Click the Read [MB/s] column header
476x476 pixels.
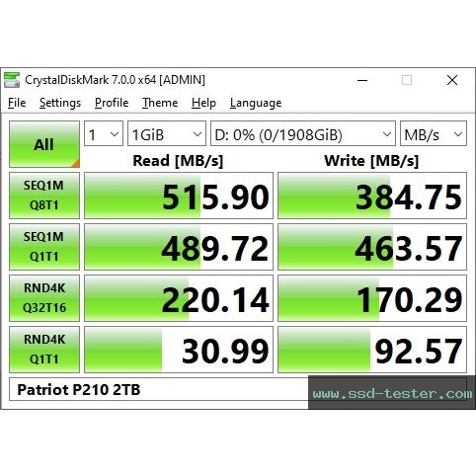tap(178, 161)
